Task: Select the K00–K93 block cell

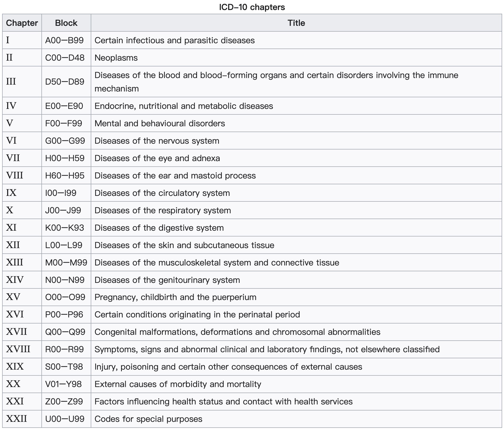Action: pos(65,228)
